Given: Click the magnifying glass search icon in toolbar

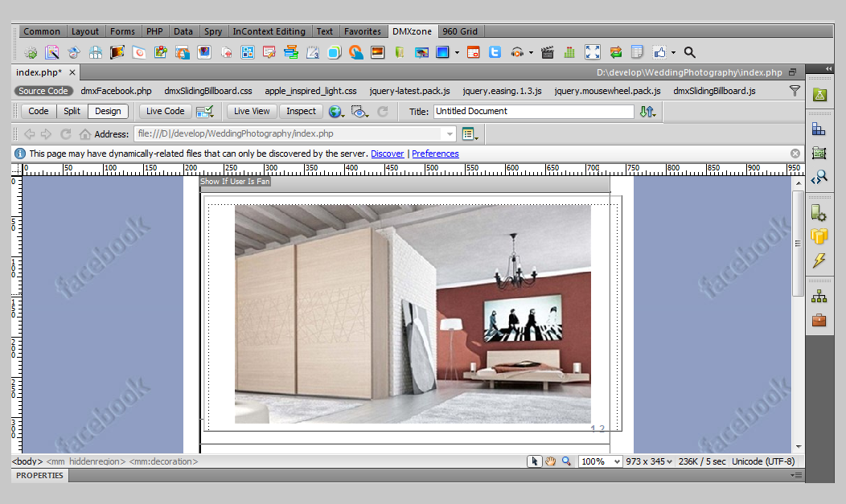Looking at the screenshot, I should click(x=689, y=52).
